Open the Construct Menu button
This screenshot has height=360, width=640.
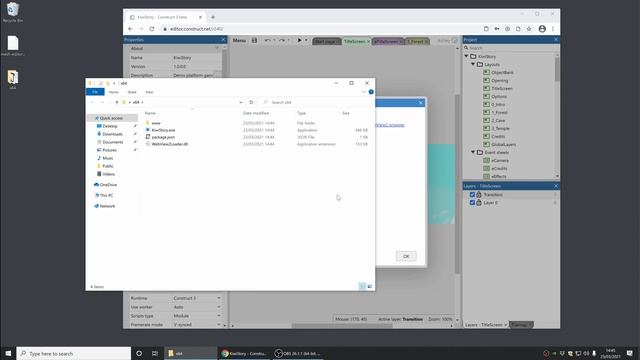[x=239, y=40]
